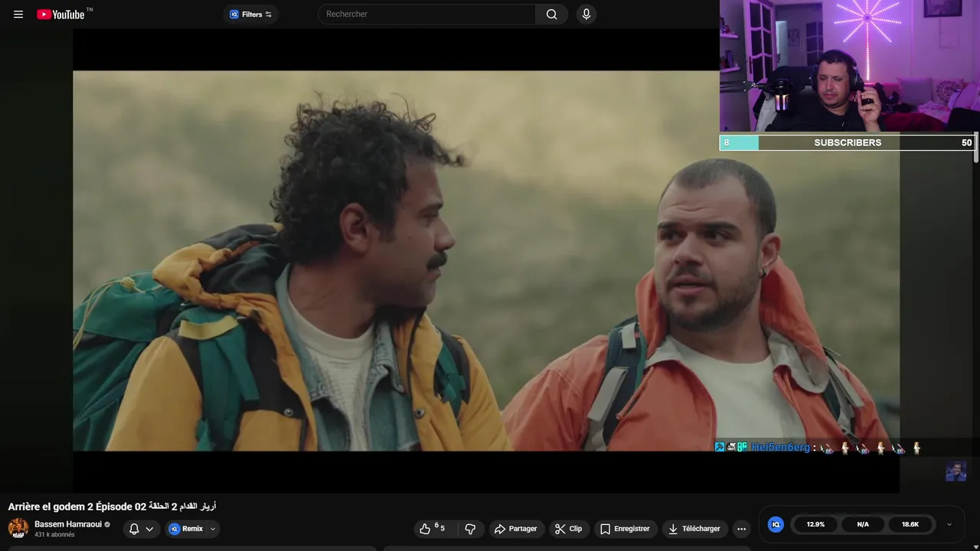Screen dimensions: 980x551
Task: Click the magnifier search button
Action: [x=551, y=14]
